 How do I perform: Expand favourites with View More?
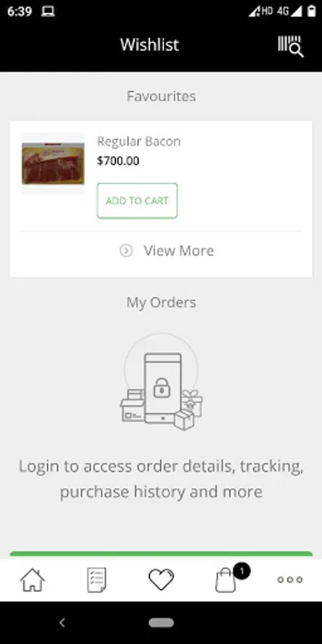tap(166, 250)
